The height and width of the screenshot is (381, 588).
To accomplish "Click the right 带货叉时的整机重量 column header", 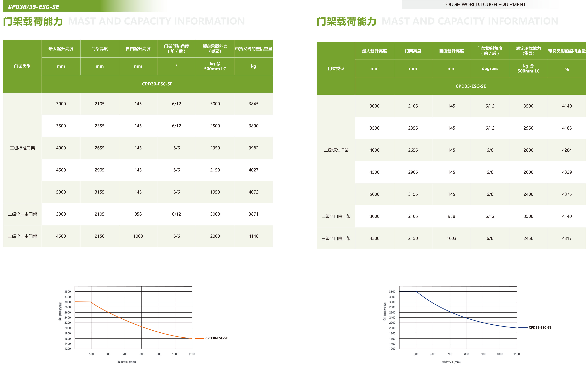I will 567,51.
